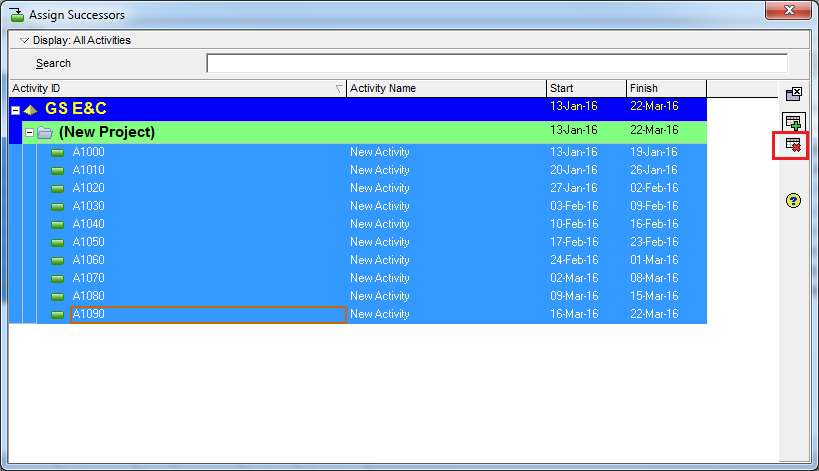Click (New Project) start date 13-Jan-16

(x=574, y=130)
